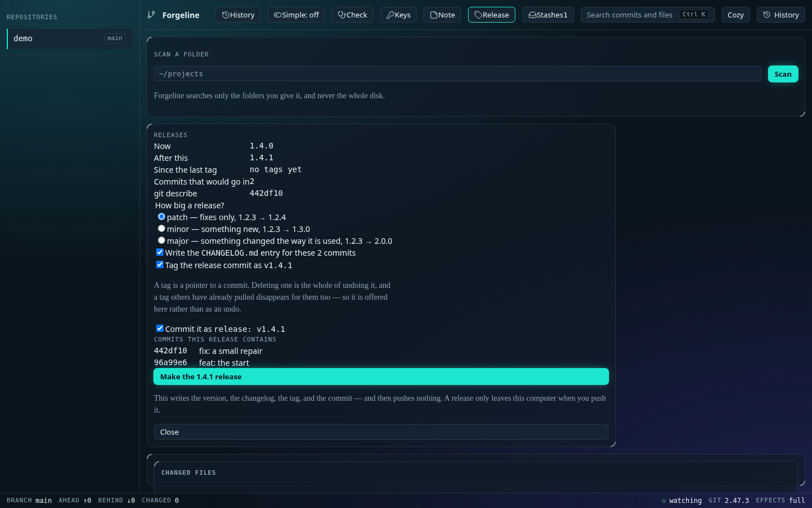Toggle the Simple: off mode

pyautogui.click(x=296, y=15)
